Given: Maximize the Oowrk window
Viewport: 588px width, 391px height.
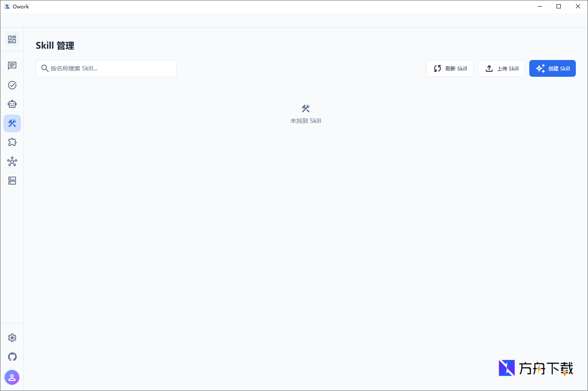Looking at the screenshot, I should 559,6.
